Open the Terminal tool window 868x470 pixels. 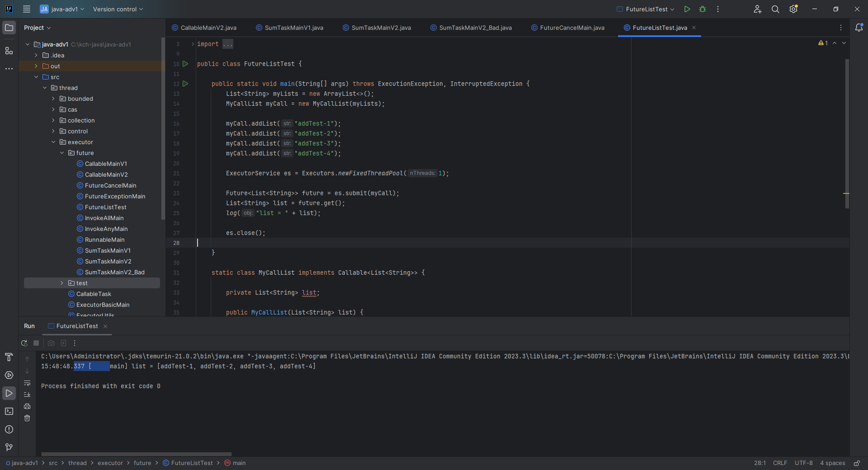(9, 411)
